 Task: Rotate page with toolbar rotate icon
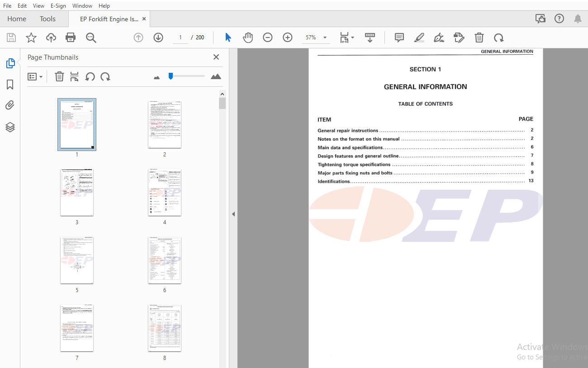coord(498,38)
